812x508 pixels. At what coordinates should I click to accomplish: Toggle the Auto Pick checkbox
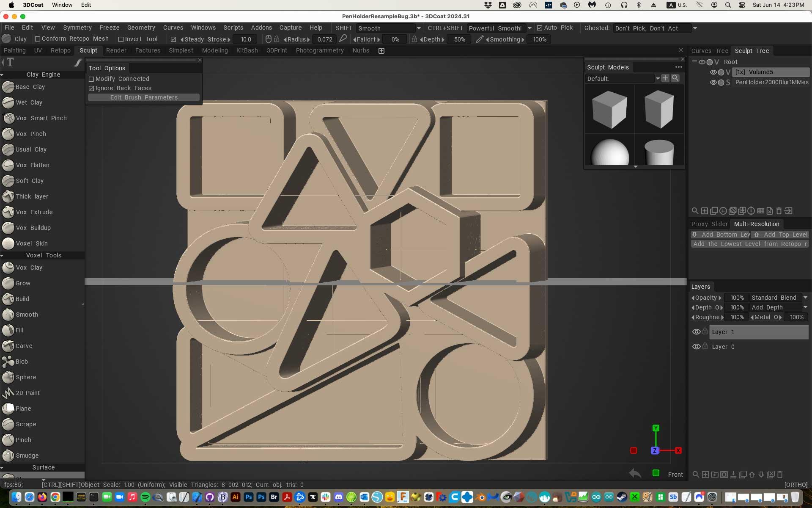tap(540, 28)
